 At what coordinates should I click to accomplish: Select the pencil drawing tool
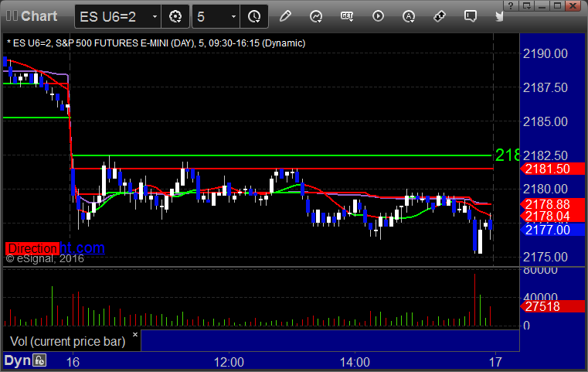[x=285, y=16]
